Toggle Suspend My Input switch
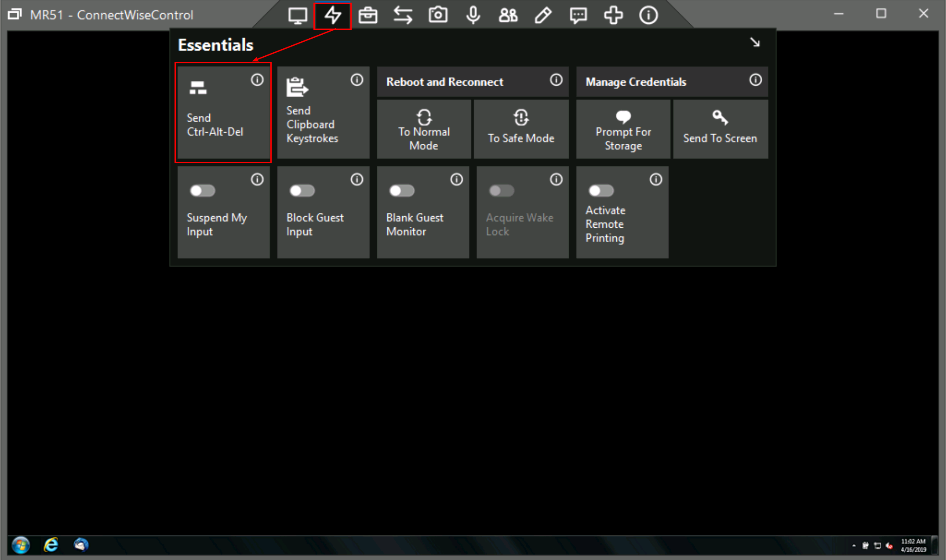Viewport: 946px width, 560px height. coord(202,191)
